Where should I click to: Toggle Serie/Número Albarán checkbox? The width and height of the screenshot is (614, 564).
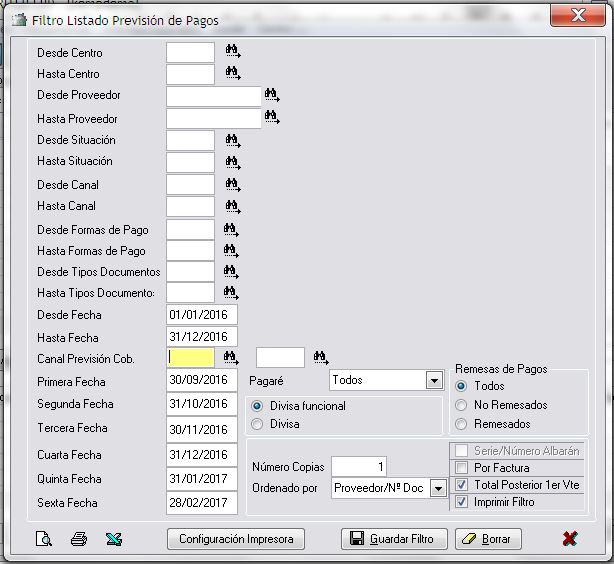[x=461, y=450]
